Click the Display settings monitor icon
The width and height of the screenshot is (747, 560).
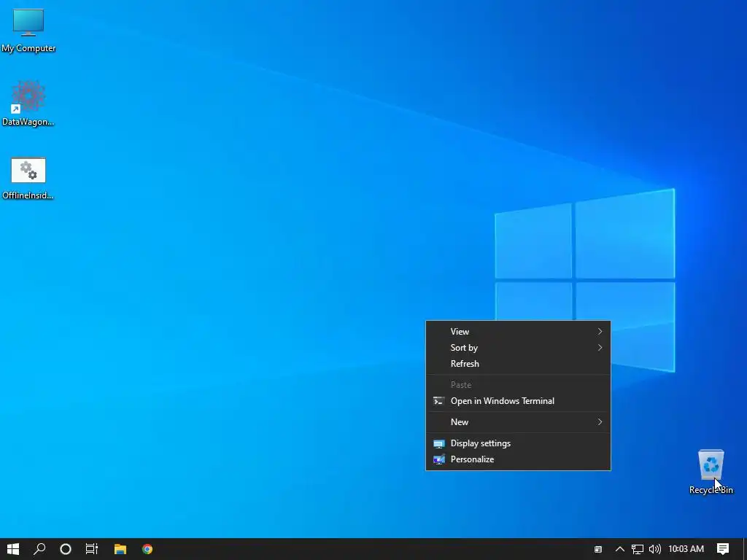[438, 444]
